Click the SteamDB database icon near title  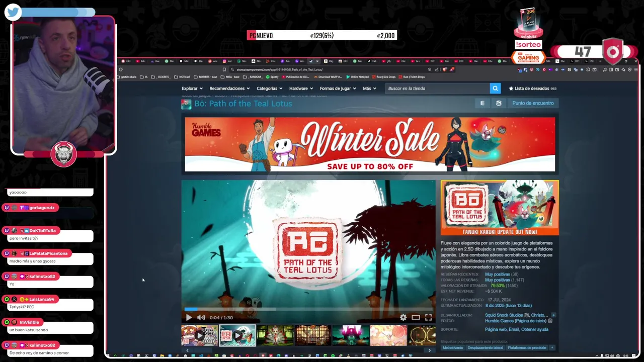[x=499, y=103]
